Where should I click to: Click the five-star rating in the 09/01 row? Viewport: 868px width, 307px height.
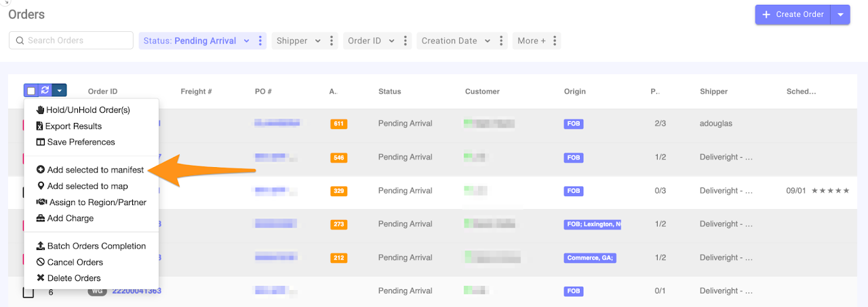[829, 191]
